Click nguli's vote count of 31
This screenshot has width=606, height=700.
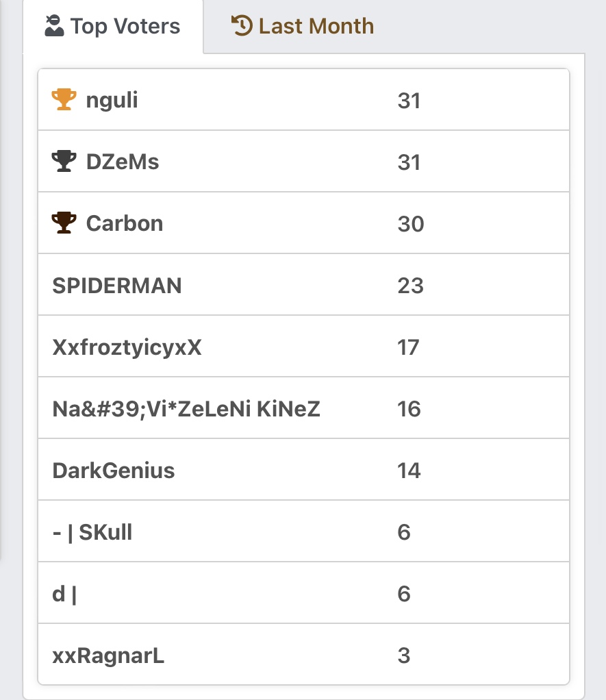[x=409, y=101]
